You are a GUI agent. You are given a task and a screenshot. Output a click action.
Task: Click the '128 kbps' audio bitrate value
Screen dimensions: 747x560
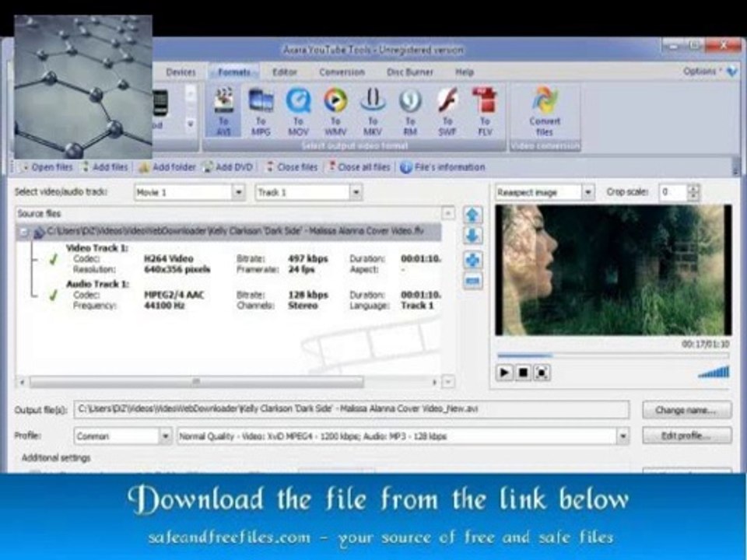click(308, 296)
